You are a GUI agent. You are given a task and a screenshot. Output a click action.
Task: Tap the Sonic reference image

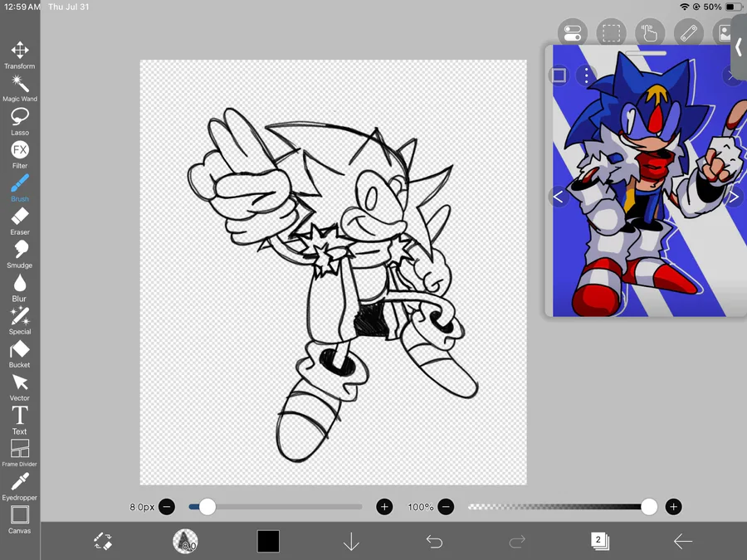tap(650, 181)
